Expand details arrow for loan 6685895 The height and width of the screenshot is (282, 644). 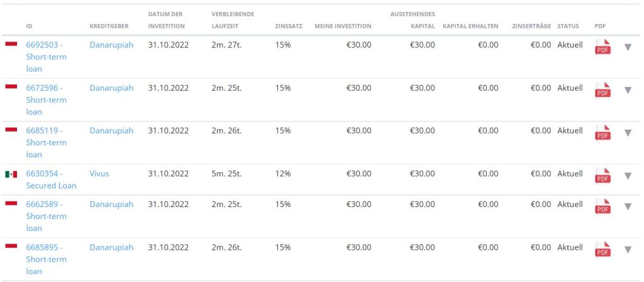[628, 250]
